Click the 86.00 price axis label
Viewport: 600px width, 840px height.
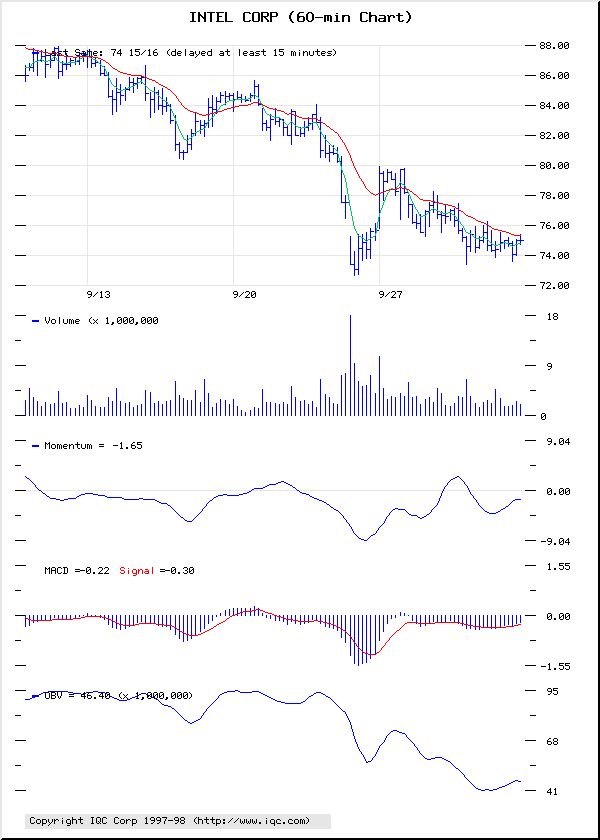(x=554, y=76)
